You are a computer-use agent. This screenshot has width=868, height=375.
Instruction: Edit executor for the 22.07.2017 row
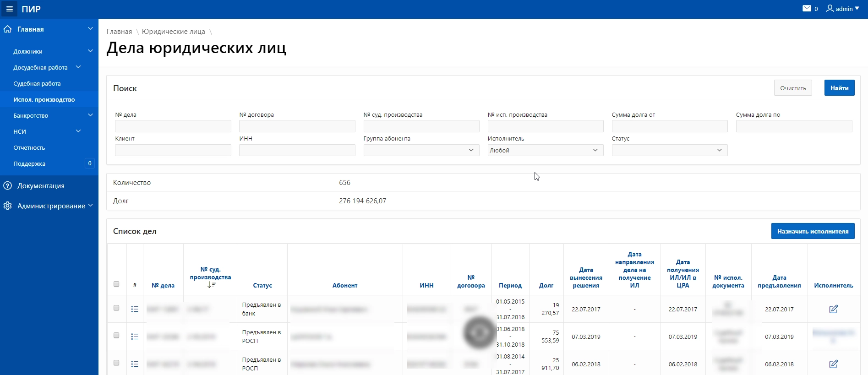(834, 309)
